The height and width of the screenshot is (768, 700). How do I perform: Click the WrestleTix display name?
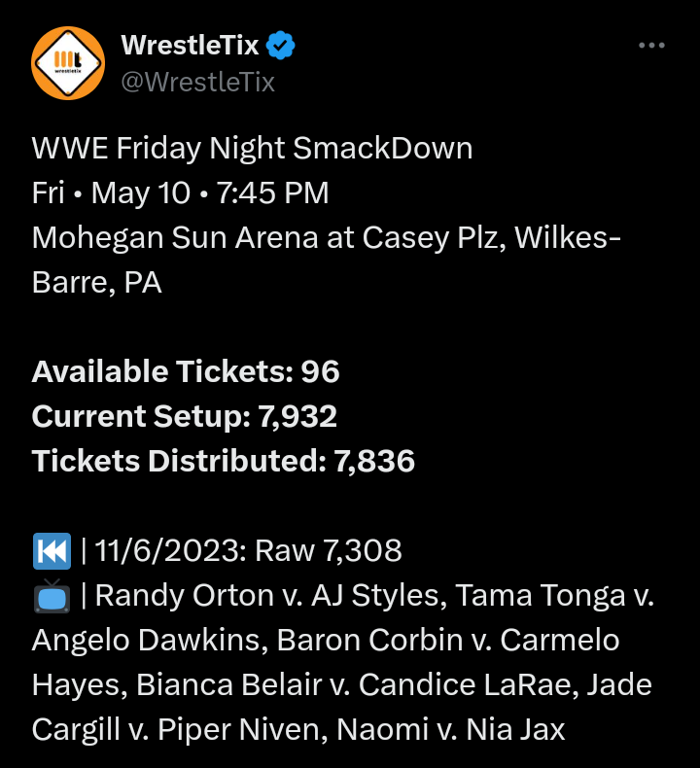[x=190, y=45]
